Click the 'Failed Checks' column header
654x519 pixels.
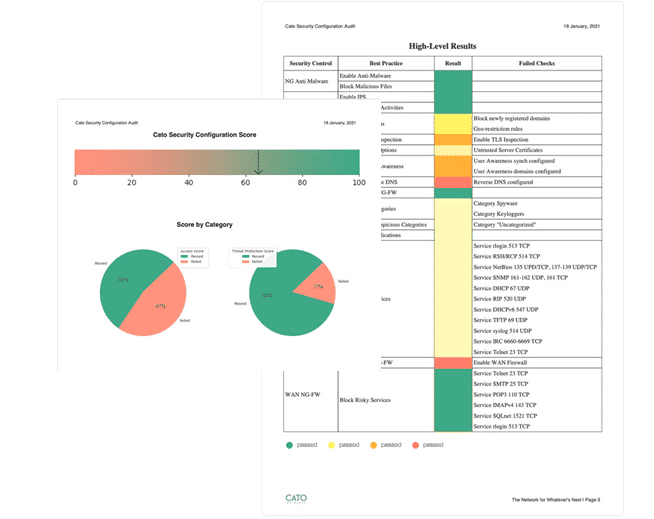[x=537, y=63]
